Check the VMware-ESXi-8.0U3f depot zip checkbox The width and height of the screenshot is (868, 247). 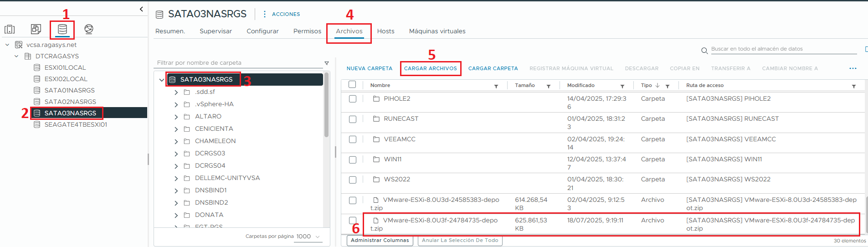click(x=353, y=221)
